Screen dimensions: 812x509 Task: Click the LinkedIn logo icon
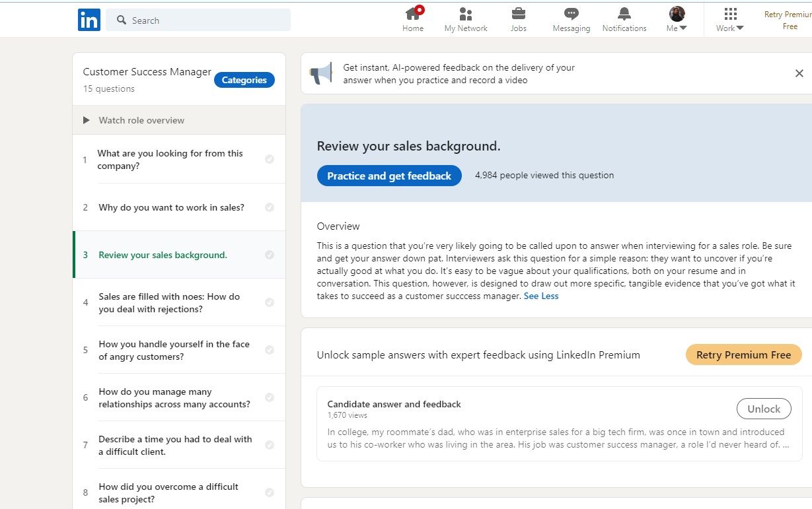click(89, 20)
